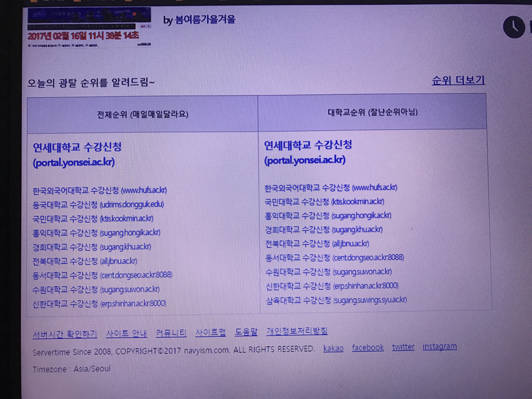This screenshot has height=399, width=532.
Task: Visit the facebook link in the footer
Action: pos(368,347)
